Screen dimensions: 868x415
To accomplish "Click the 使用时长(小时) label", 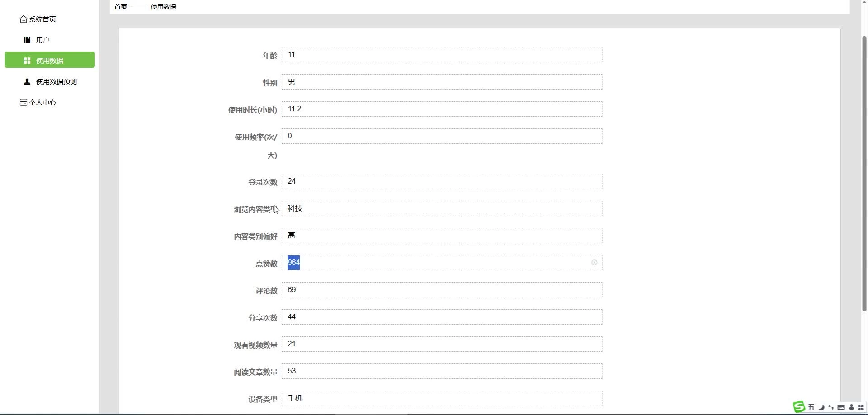I will [252, 110].
